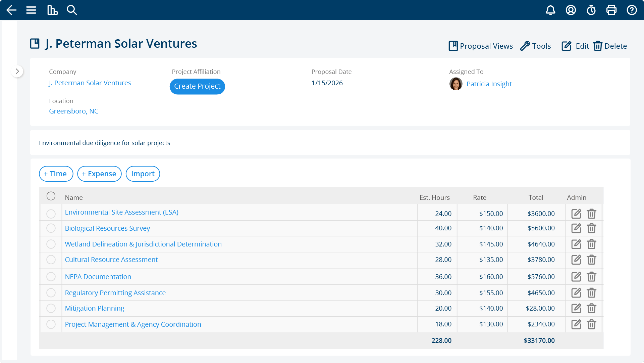Delete the Cultural Resource Assessment row

point(592,260)
